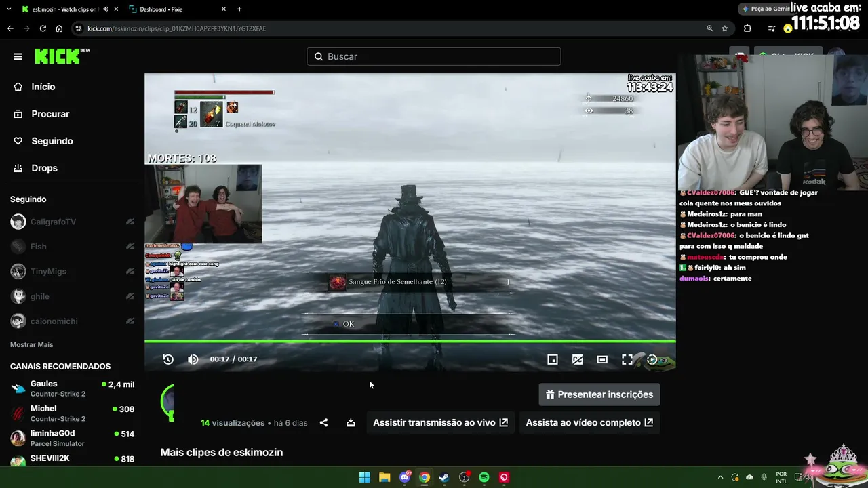Go to the browser home page

pyautogui.click(x=59, y=28)
